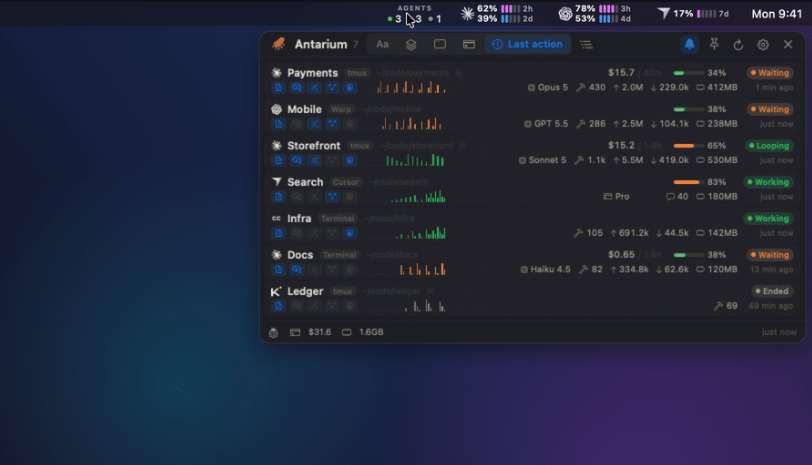Toggle the pin window button

point(714,45)
